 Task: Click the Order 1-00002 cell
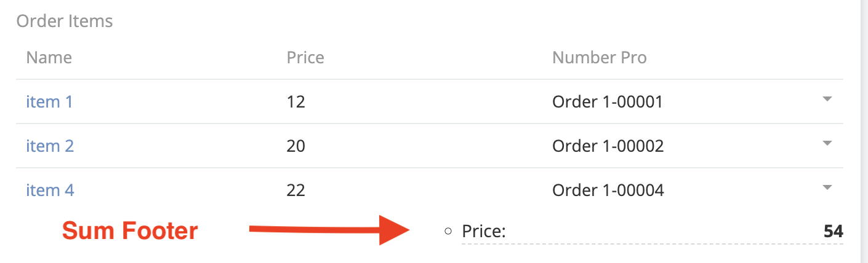[x=608, y=146]
